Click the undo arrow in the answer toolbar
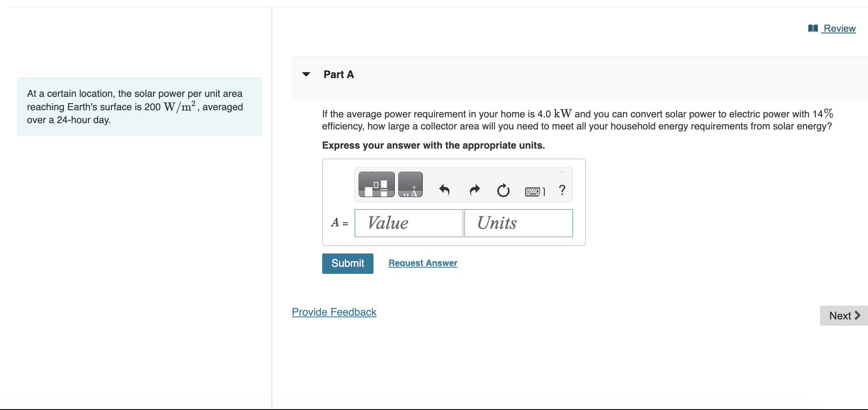 click(444, 190)
